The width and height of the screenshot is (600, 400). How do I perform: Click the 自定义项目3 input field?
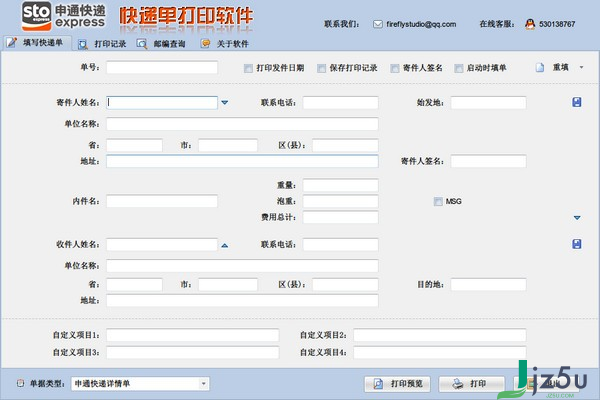(192, 353)
